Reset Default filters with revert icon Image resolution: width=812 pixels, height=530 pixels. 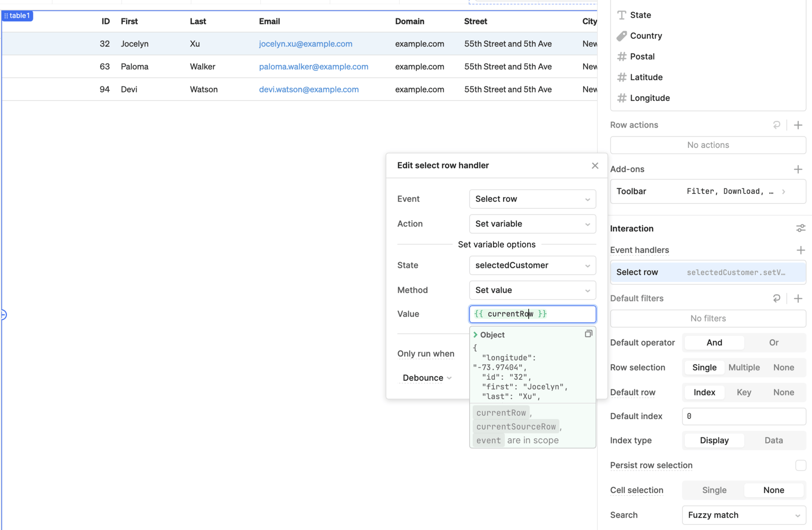click(776, 298)
